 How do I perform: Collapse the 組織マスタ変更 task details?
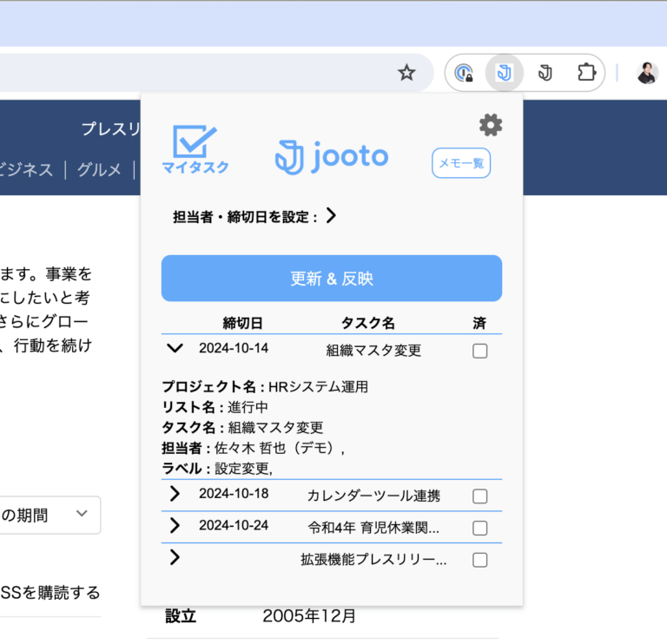click(175, 348)
